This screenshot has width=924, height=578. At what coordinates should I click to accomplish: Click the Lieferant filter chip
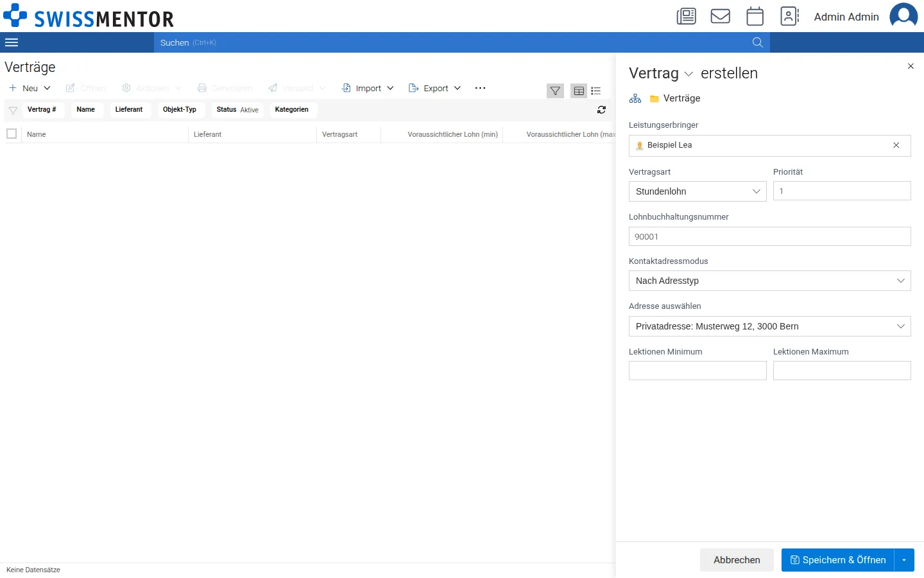[129, 110]
